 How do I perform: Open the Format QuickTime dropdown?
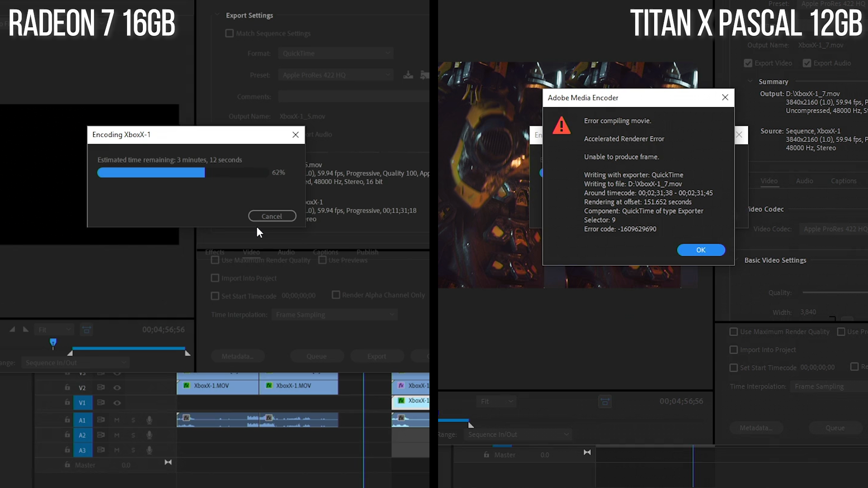[336, 53]
